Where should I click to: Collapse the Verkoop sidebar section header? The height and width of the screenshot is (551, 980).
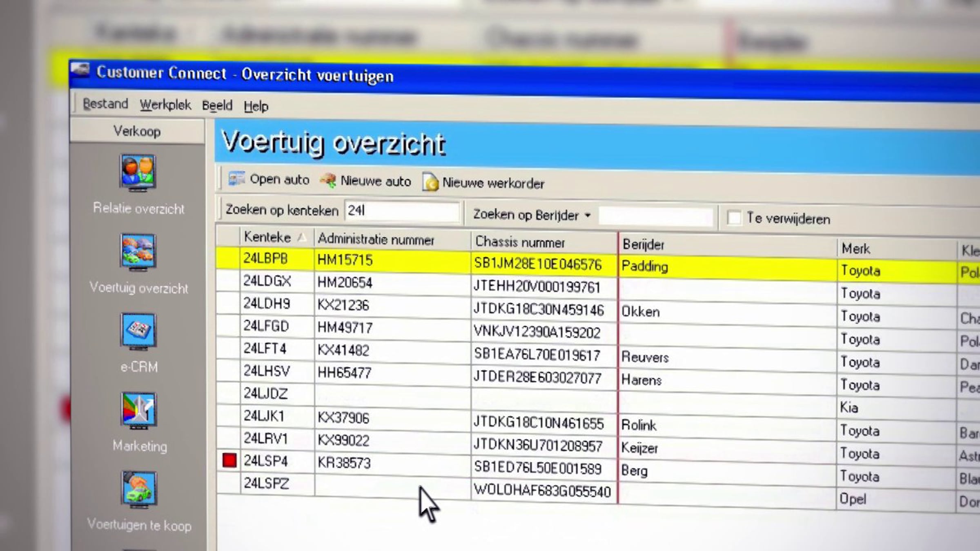137,131
